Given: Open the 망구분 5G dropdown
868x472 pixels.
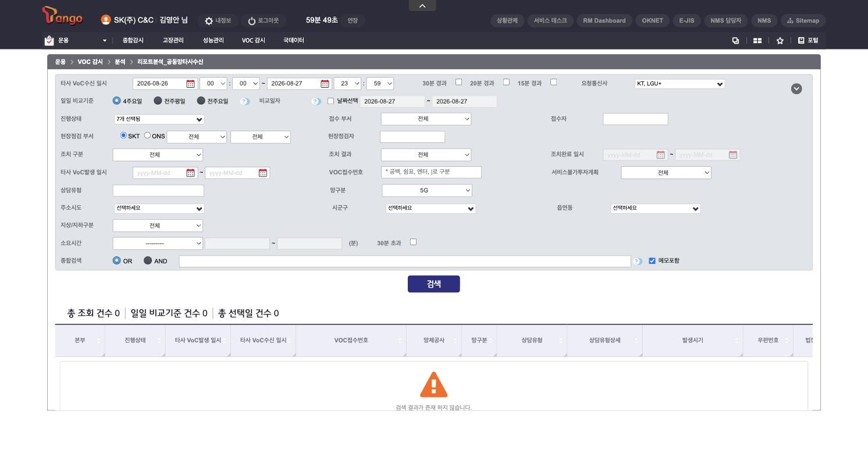Looking at the screenshot, I should tap(427, 190).
